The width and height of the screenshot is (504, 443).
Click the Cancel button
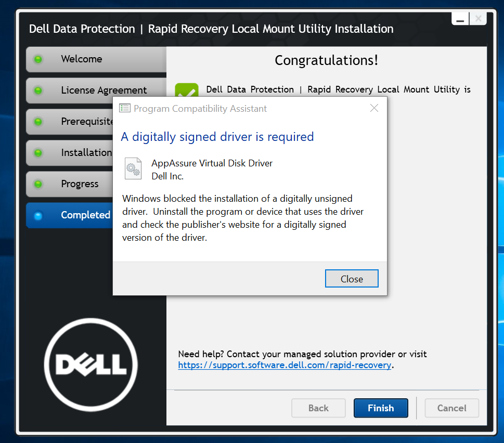click(451, 408)
